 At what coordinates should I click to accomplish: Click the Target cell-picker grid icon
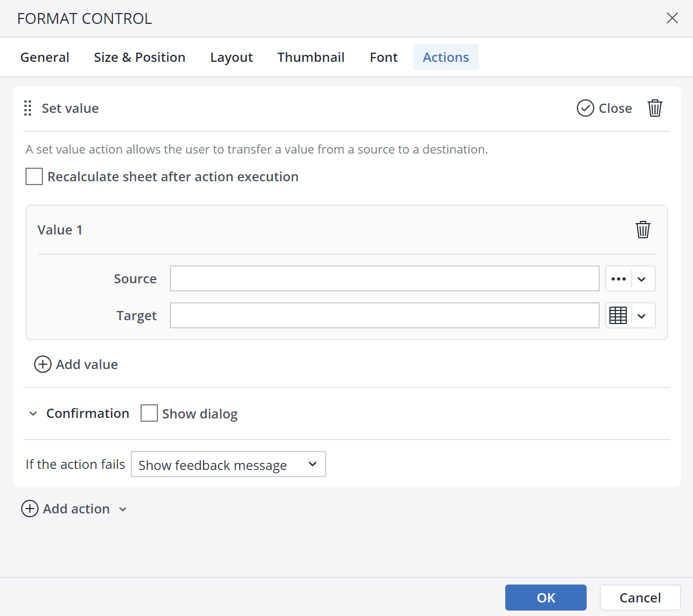(618, 315)
